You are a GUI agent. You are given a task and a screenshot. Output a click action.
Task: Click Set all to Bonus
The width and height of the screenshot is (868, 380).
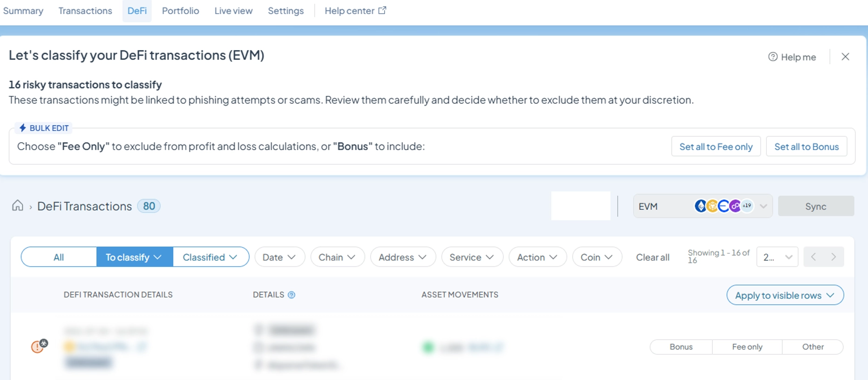[806, 146]
